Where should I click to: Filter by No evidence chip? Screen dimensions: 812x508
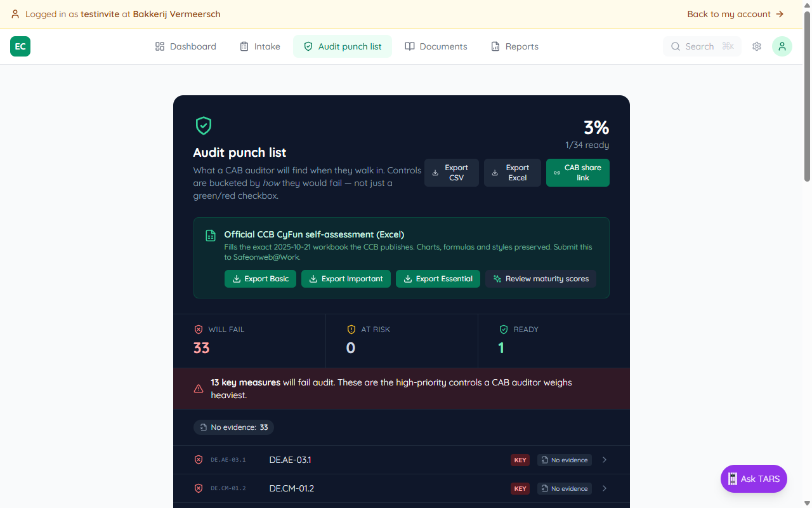(x=233, y=427)
